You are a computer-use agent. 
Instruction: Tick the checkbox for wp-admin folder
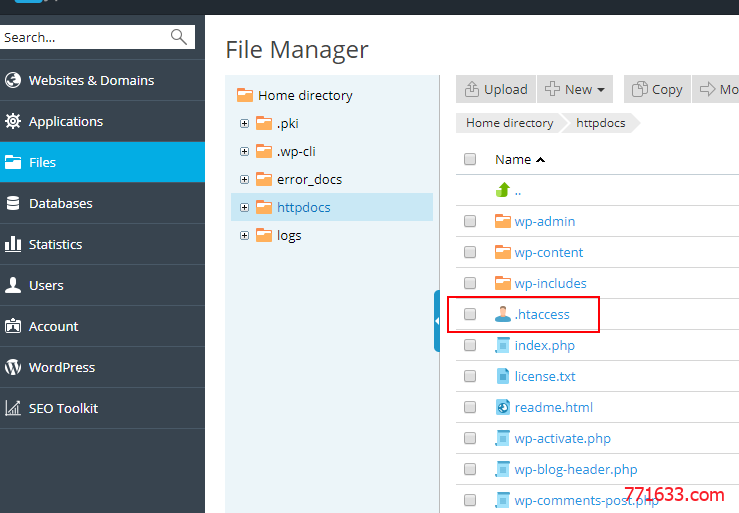pyautogui.click(x=470, y=221)
